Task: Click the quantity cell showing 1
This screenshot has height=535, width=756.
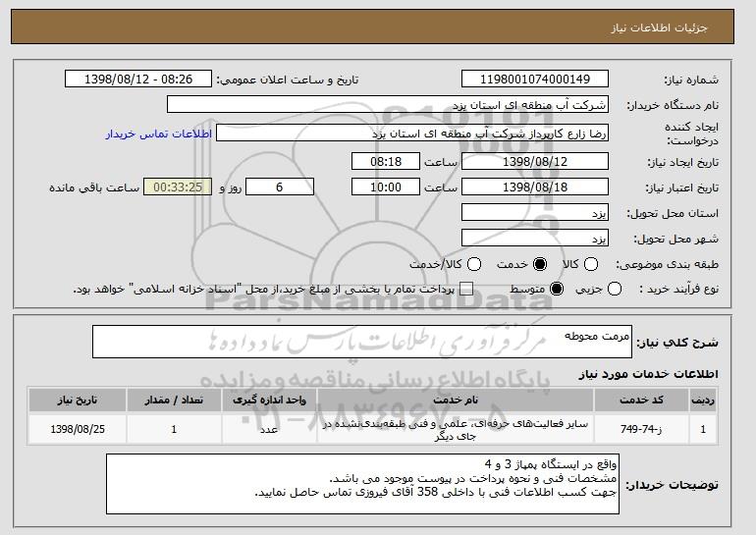Action: click(174, 429)
